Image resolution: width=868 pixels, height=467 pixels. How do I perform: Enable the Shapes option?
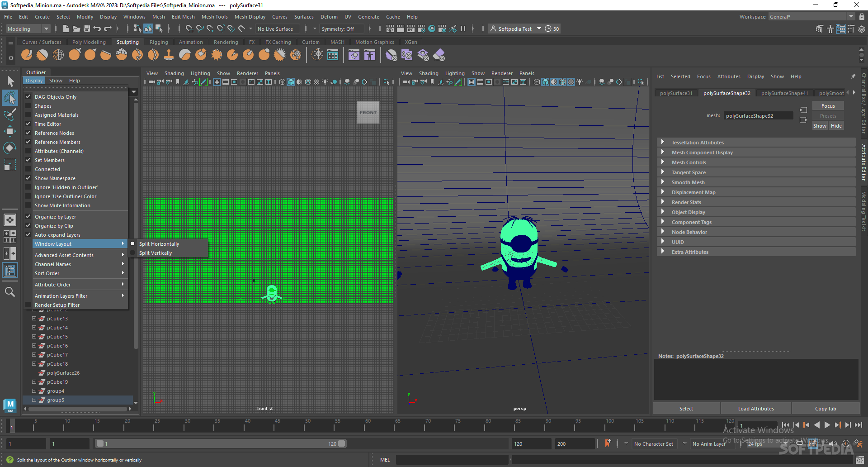tap(28, 106)
